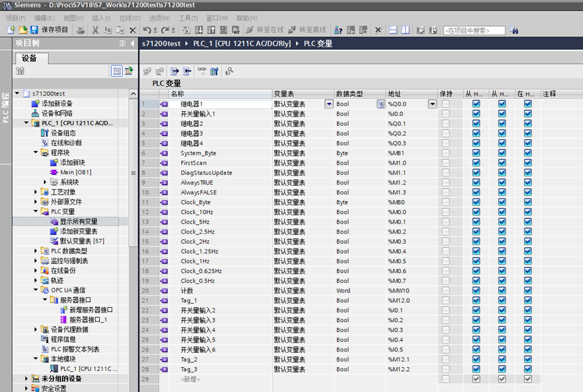Open the 项目(P) menu
The height and width of the screenshot is (392, 583).
(x=16, y=18)
